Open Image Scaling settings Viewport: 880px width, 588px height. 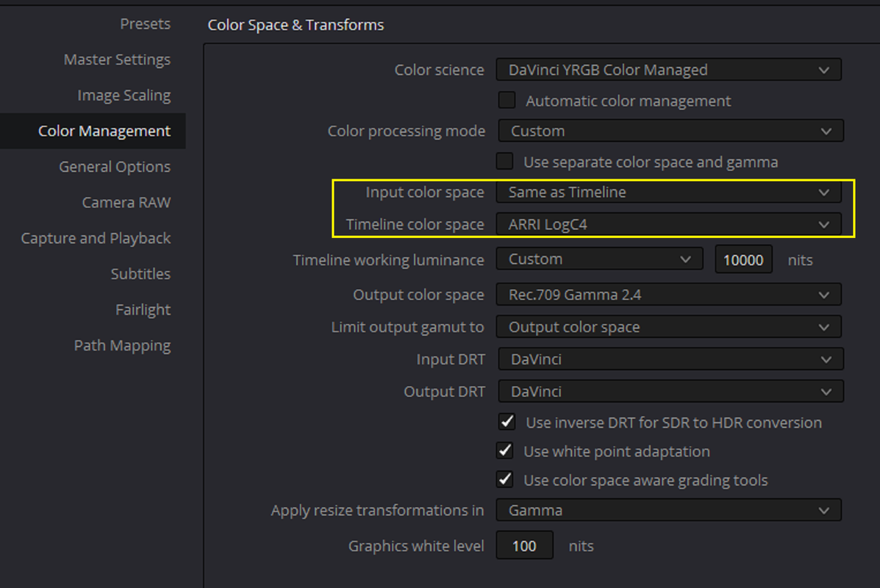click(124, 96)
